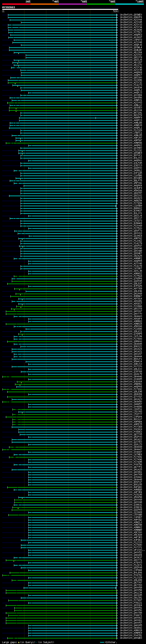This screenshot has width=146, height=644.
Task: Select the UniRef100_A4QPJ6 label
Action: coord(131,45)
